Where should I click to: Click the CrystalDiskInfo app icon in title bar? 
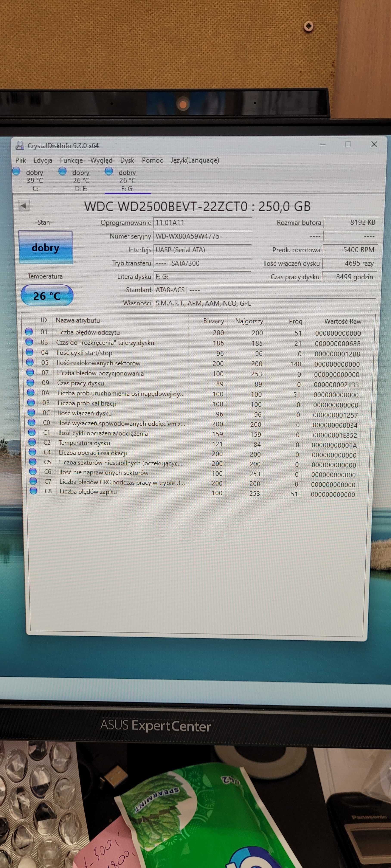click(x=20, y=145)
